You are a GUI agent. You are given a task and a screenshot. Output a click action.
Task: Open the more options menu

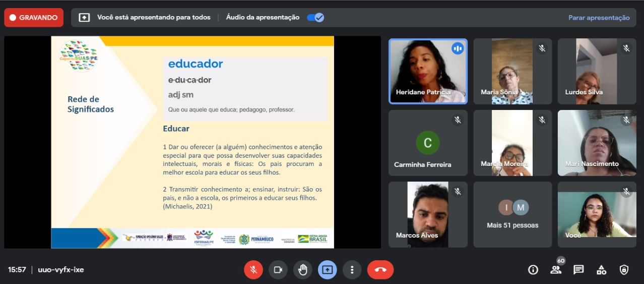pyautogui.click(x=352, y=270)
